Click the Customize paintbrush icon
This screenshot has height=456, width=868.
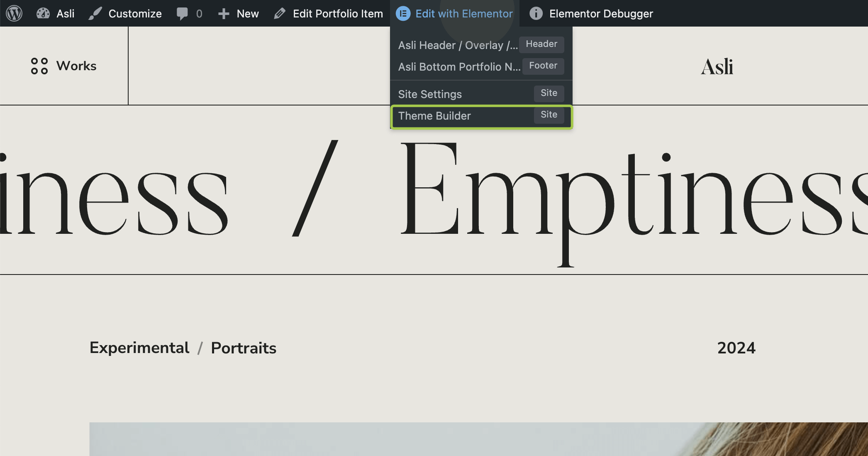[95, 13]
